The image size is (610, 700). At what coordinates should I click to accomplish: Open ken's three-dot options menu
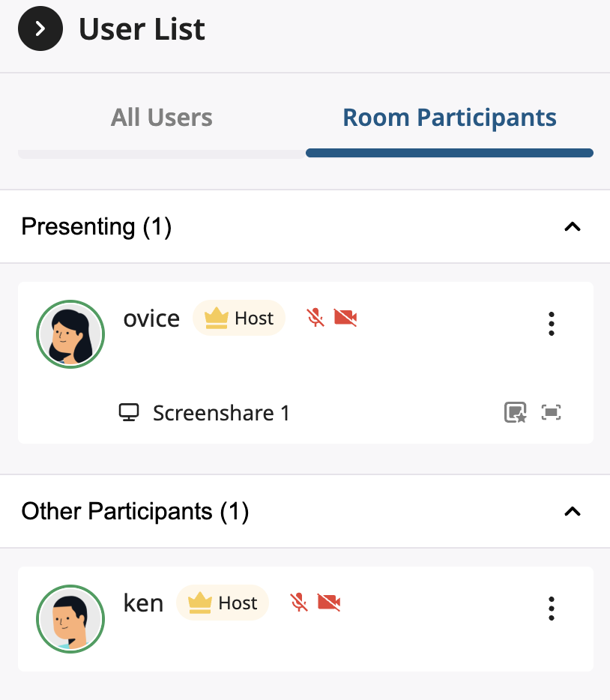pos(552,608)
